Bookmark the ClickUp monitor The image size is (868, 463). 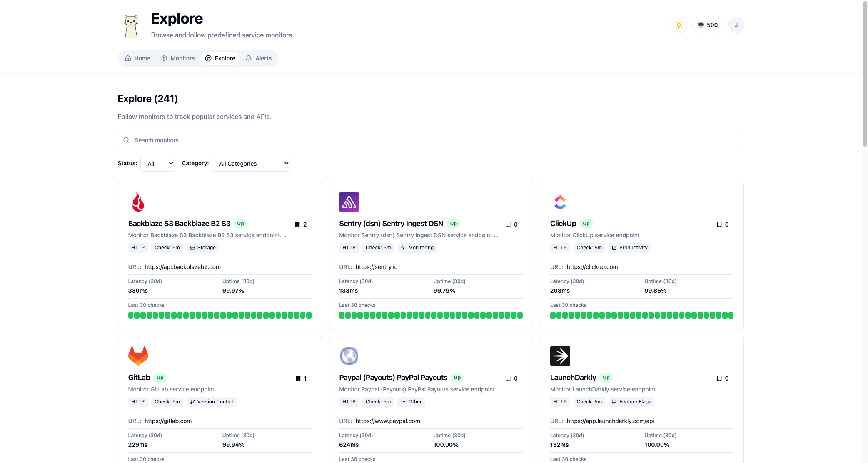pos(719,224)
